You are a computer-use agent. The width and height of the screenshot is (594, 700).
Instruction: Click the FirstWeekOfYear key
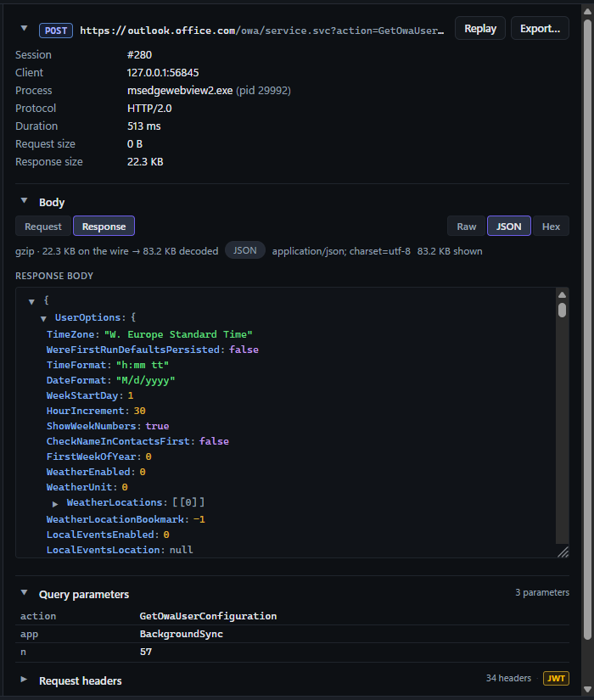[x=91, y=456]
